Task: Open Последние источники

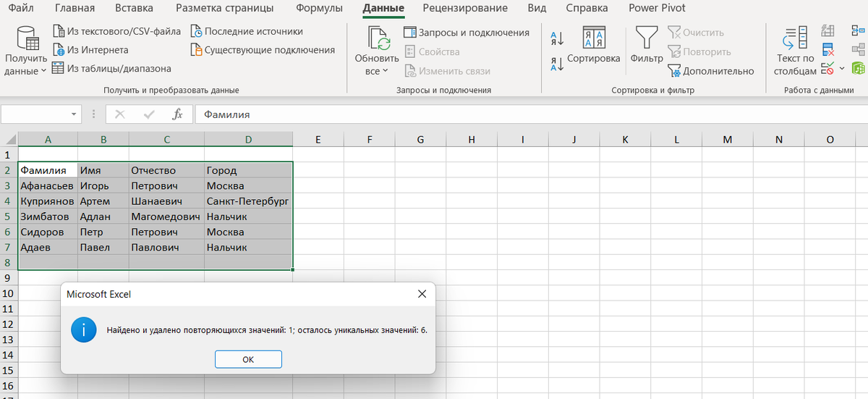Action: coord(247,31)
